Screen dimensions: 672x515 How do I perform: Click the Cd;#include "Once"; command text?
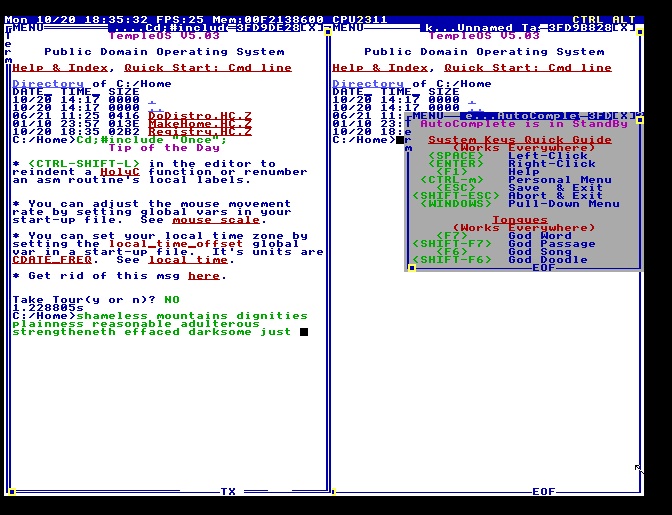pyautogui.click(x=152, y=140)
